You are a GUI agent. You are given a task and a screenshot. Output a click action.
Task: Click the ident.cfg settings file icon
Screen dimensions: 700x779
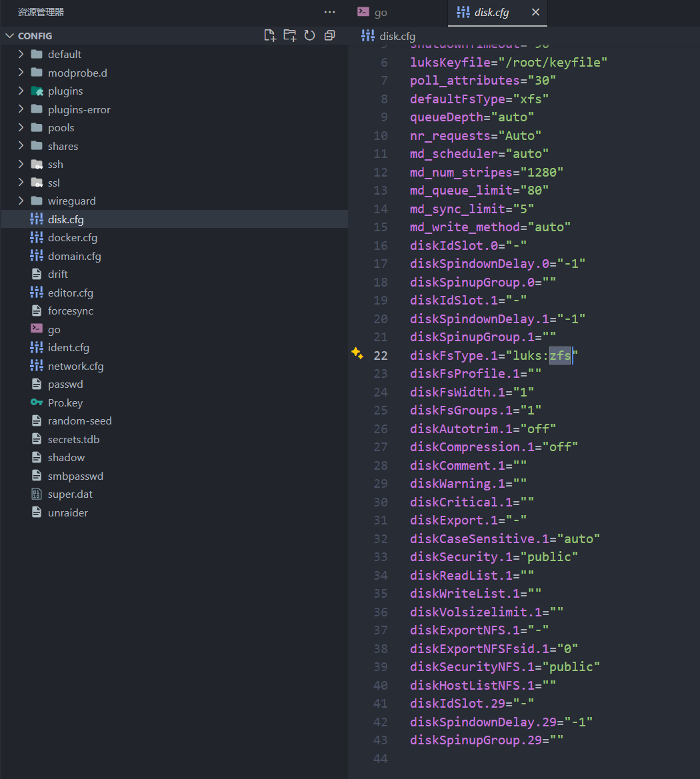(x=36, y=348)
